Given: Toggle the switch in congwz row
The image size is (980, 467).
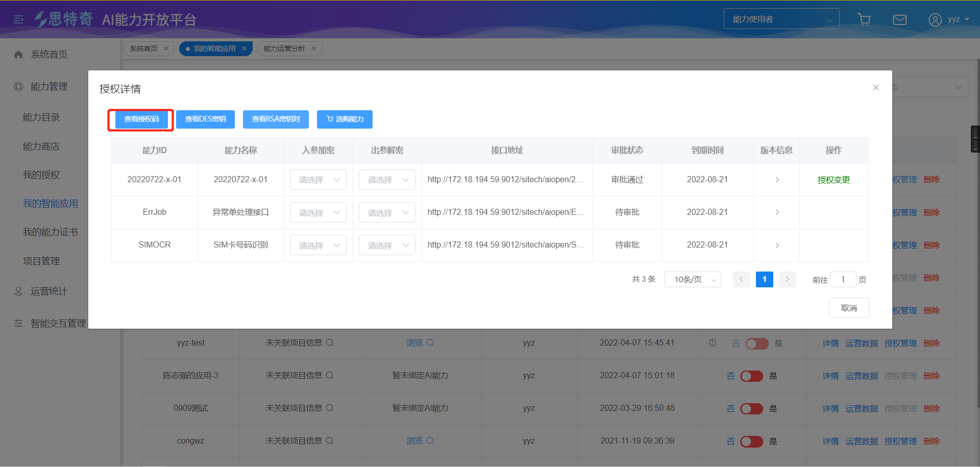Looking at the screenshot, I should [751, 441].
